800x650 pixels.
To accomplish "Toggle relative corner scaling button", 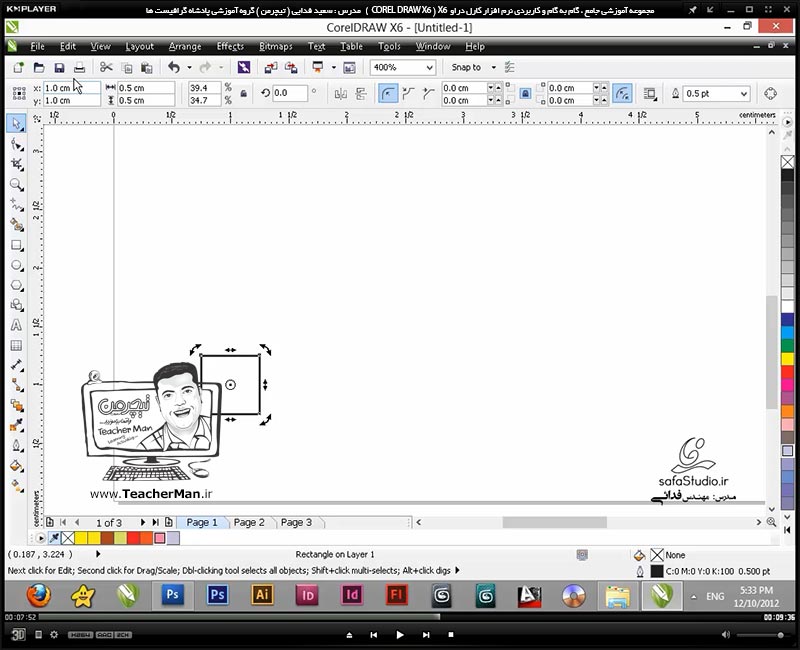I will click(622, 93).
